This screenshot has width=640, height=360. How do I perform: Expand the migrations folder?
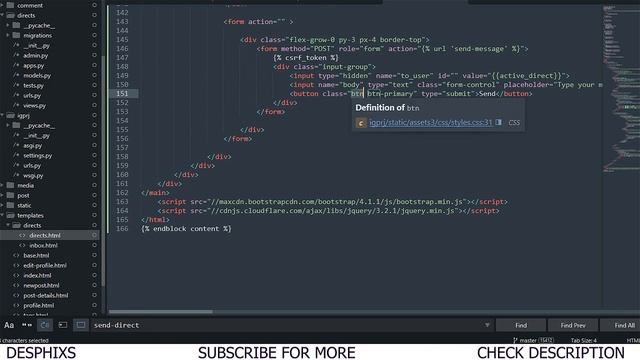point(7,35)
